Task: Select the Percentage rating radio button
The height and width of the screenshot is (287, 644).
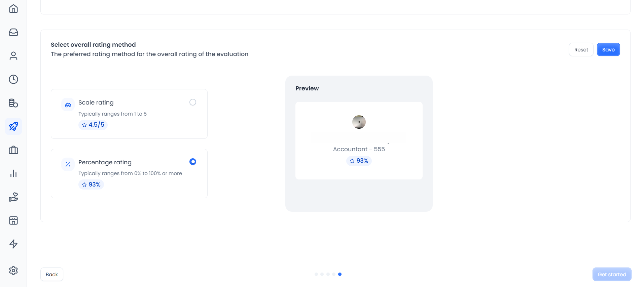Action: [x=193, y=162]
